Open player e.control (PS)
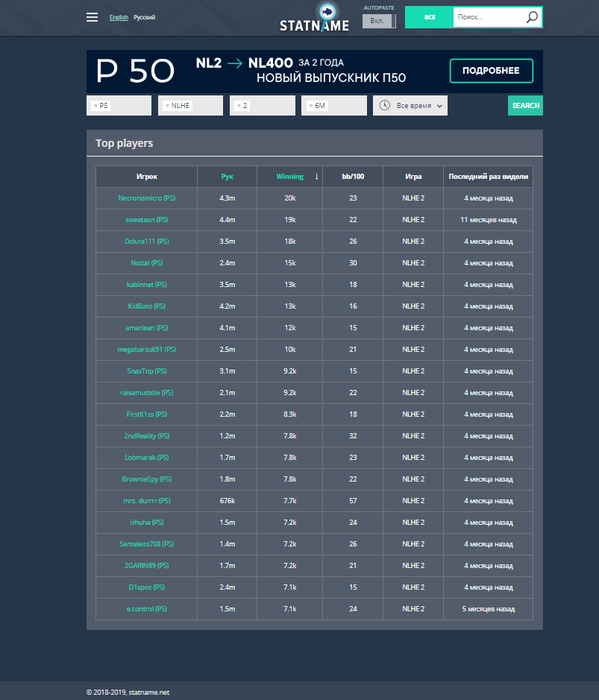Image resolution: width=599 pixels, height=700 pixels. click(146, 609)
